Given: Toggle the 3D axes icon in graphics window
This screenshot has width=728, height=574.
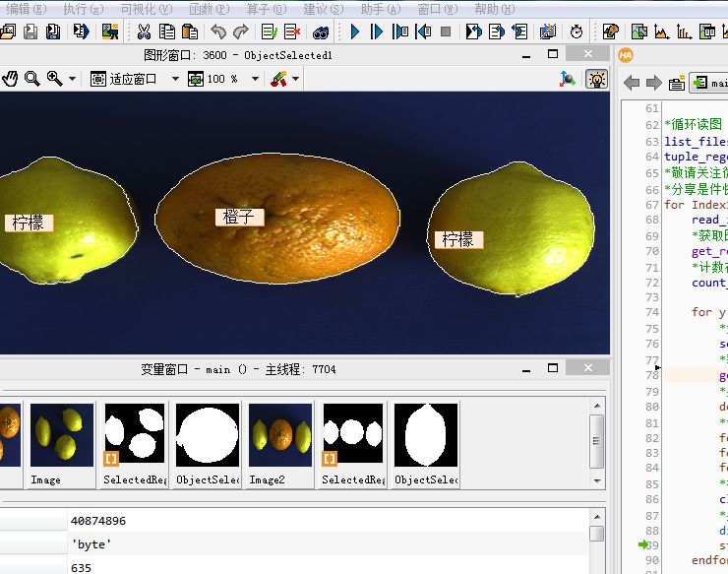Looking at the screenshot, I should point(568,79).
